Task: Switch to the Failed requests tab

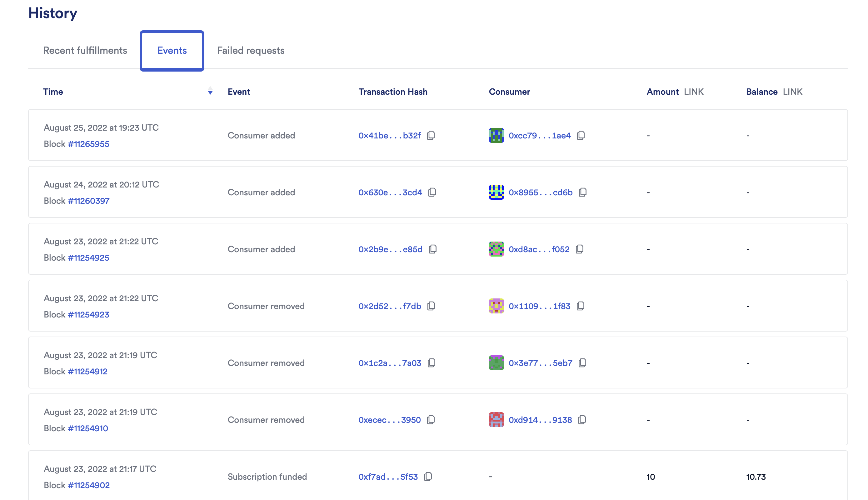Action: [x=250, y=50]
